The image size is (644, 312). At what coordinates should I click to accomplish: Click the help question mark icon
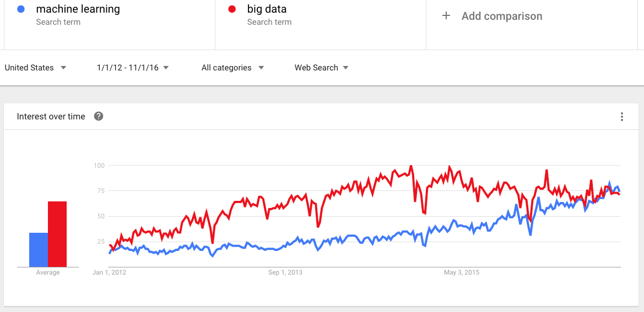pyautogui.click(x=99, y=117)
